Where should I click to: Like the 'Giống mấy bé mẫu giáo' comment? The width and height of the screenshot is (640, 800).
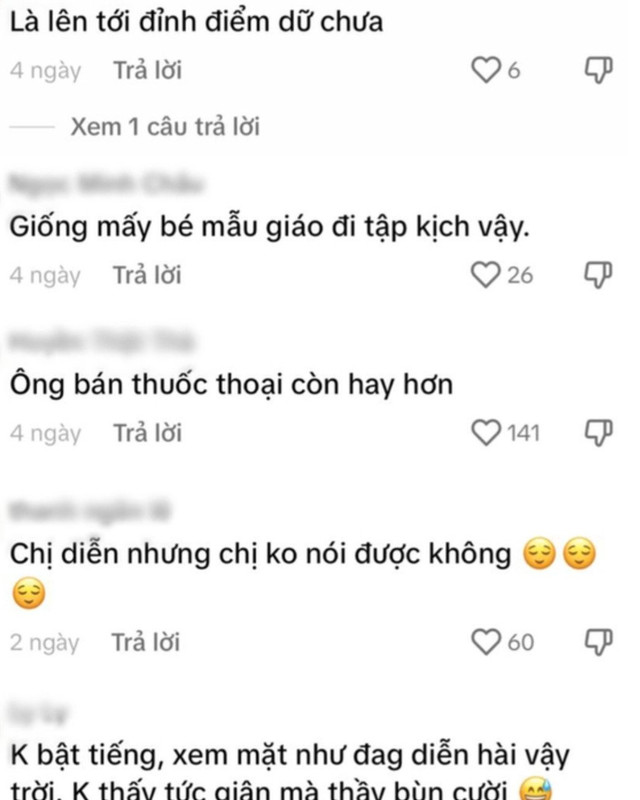tap(485, 275)
